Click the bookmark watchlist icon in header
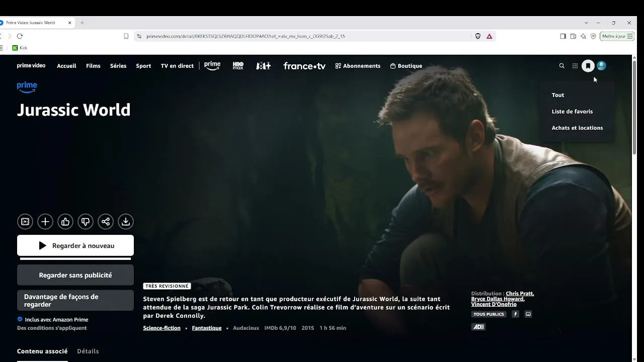 click(x=588, y=66)
